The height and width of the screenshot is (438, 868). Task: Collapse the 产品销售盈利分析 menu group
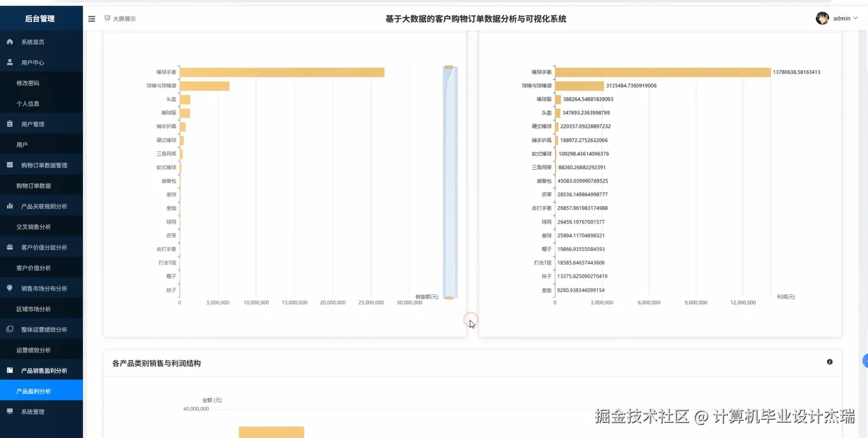tap(41, 371)
